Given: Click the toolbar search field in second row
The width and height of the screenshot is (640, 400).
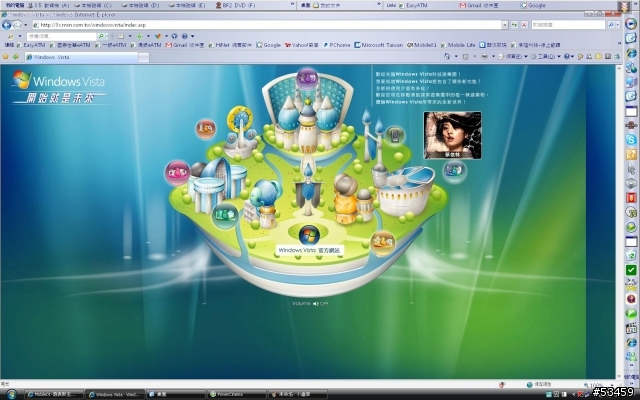Looking at the screenshot, I should [62, 36].
